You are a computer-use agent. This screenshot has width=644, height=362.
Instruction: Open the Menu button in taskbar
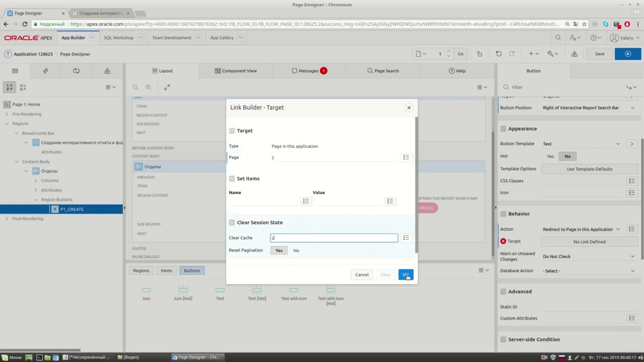click(11, 357)
